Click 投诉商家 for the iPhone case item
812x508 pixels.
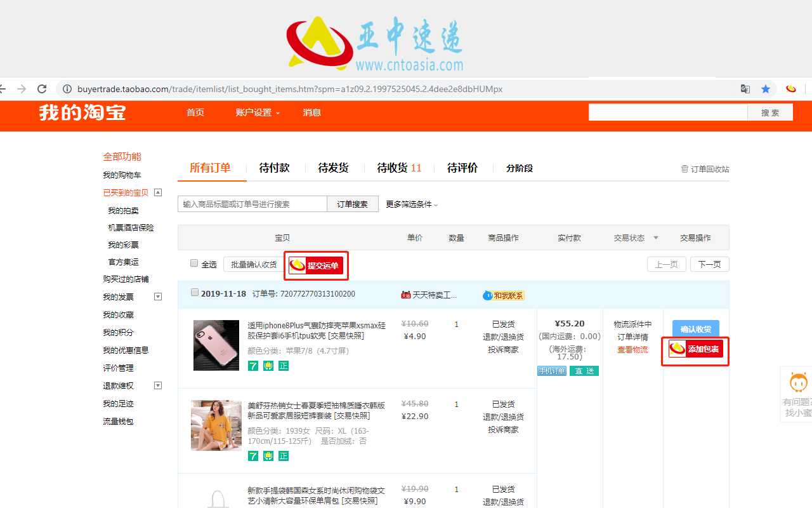(503, 350)
